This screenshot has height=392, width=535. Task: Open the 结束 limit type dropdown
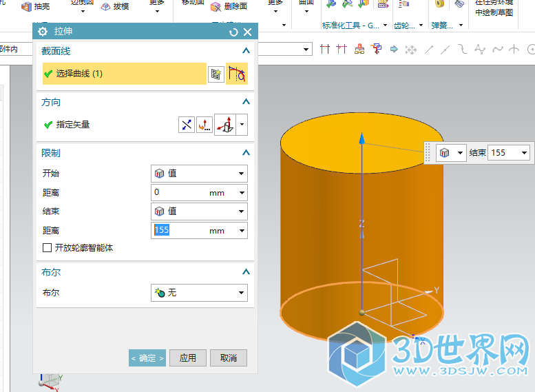point(199,212)
